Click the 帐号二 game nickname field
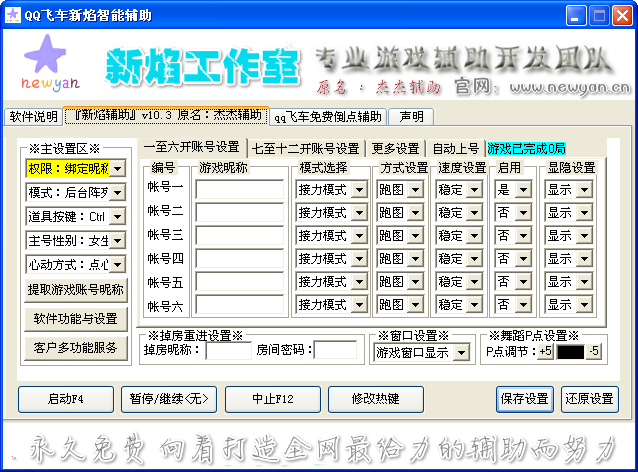638x472 pixels. pos(239,212)
